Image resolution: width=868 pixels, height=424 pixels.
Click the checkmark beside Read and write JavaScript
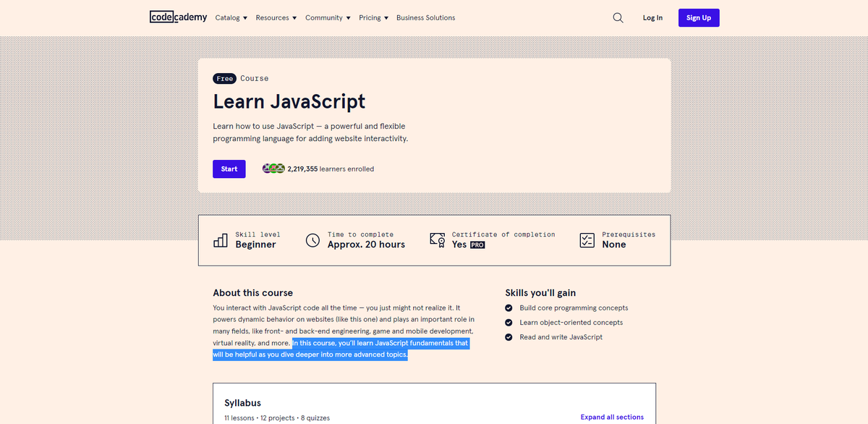pos(509,336)
